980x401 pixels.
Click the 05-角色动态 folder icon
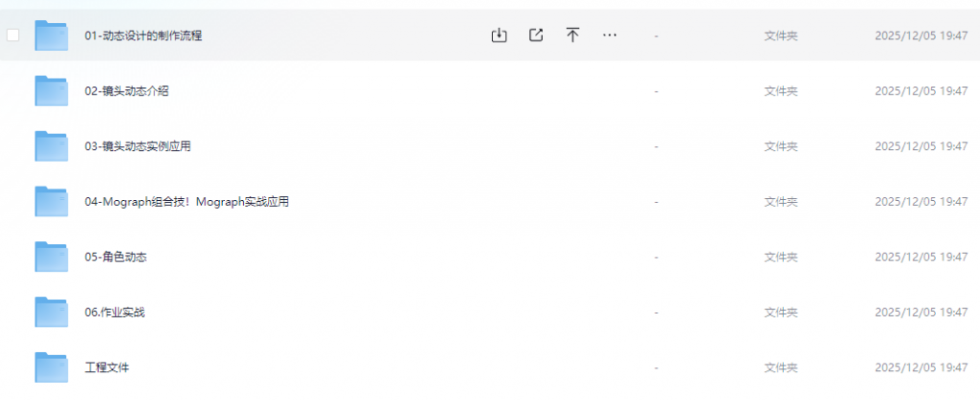click(52, 257)
